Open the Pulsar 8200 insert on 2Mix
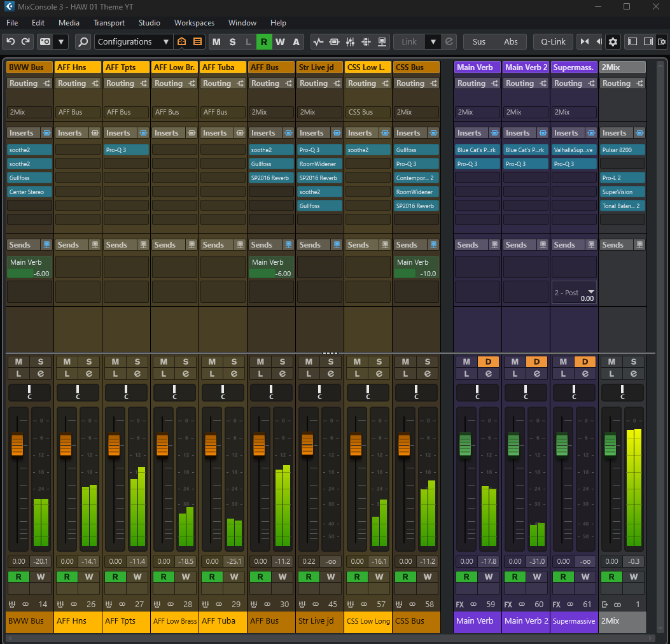Image resolution: width=670 pixels, height=644 pixels. (x=622, y=150)
